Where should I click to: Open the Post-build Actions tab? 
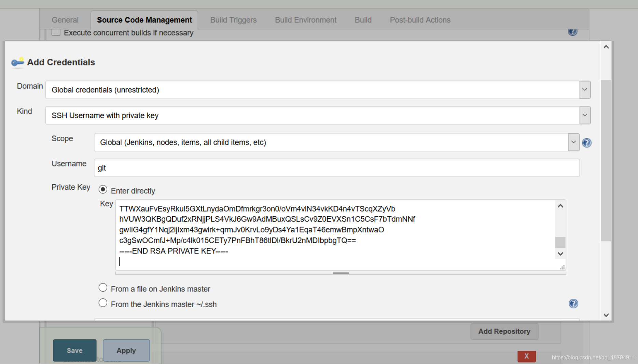(x=420, y=20)
